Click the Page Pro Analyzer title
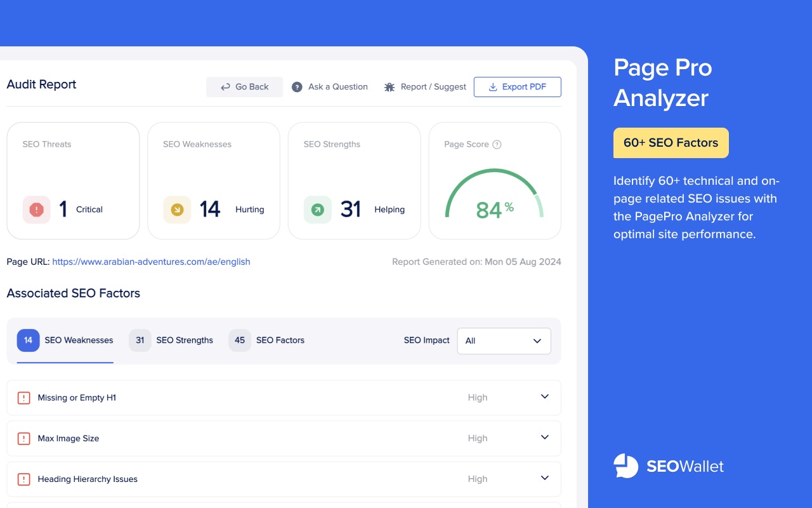The height and width of the screenshot is (508, 812). point(663,83)
